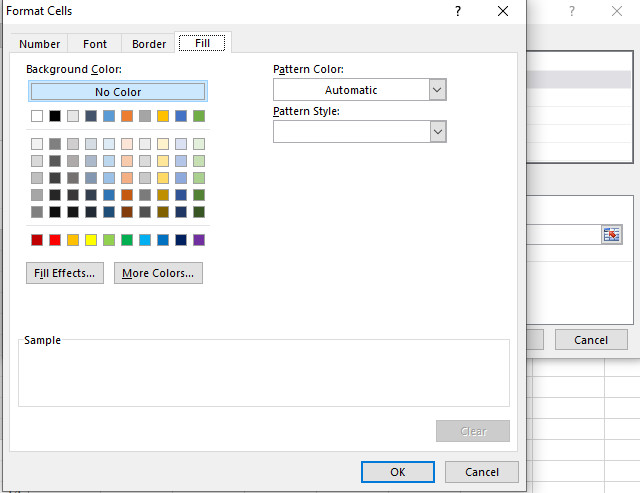This screenshot has height=493, width=640.
Task: Choose the yellow standard color swatch
Action: coord(91,240)
